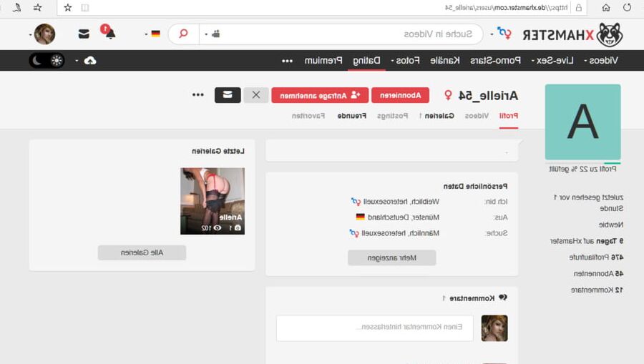Click the search magnifier icon
Image resolution: width=644 pixels, height=364 pixels.
pos(184,34)
